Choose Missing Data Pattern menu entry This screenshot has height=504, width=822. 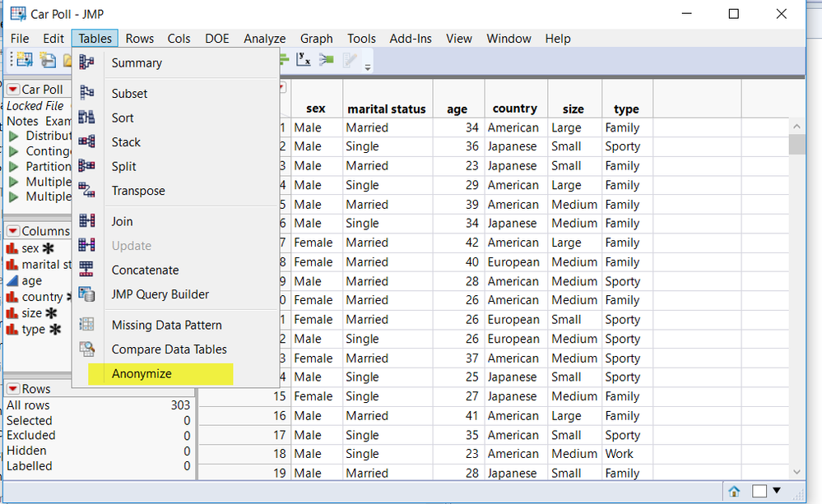175,325
